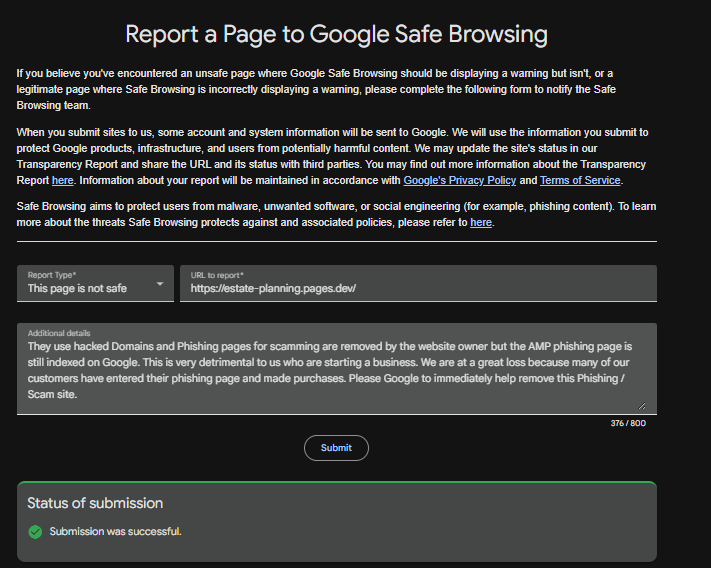
Task: Click the 'URL to report*' label
Action: pos(217,275)
